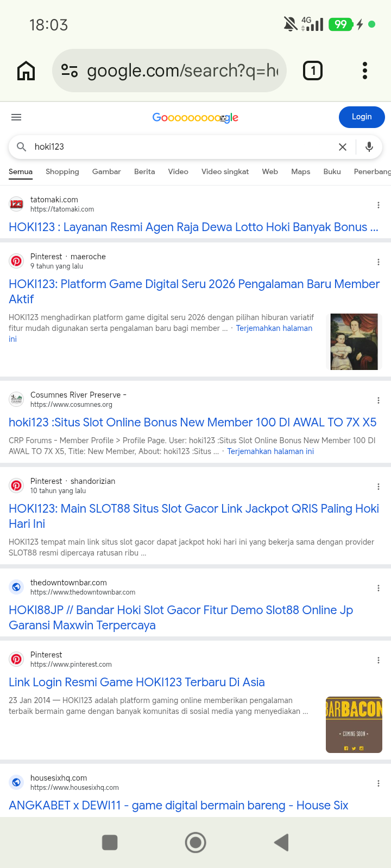Tap thedowntownbar.com globe favicon
The image size is (391, 868).
pyautogui.click(x=16, y=587)
